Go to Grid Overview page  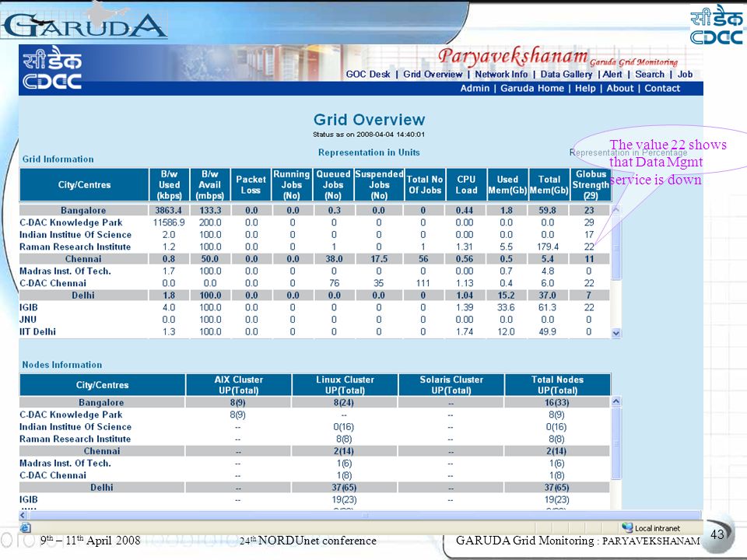coord(433,75)
